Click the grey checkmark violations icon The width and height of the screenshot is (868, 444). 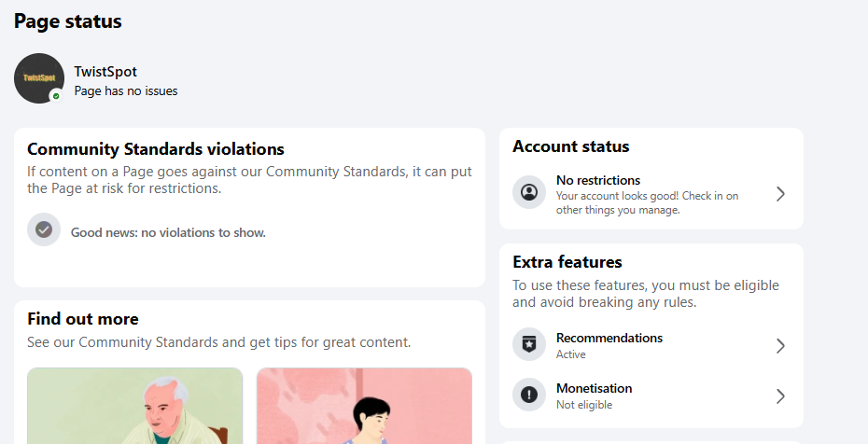pyautogui.click(x=44, y=229)
